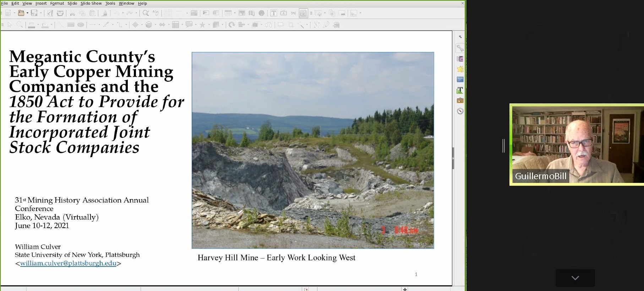Image resolution: width=644 pixels, height=291 pixels.
Task: Expand the Open file dropdown arrow
Action: coord(27,13)
